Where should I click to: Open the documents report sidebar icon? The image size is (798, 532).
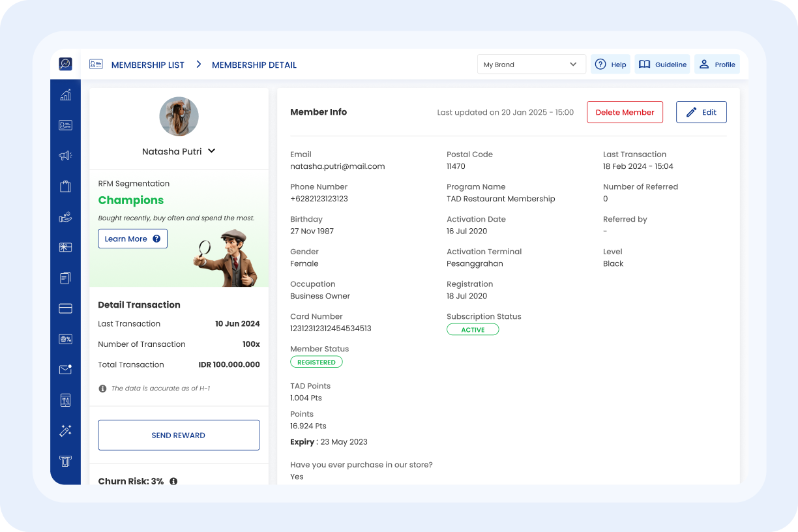[65, 278]
